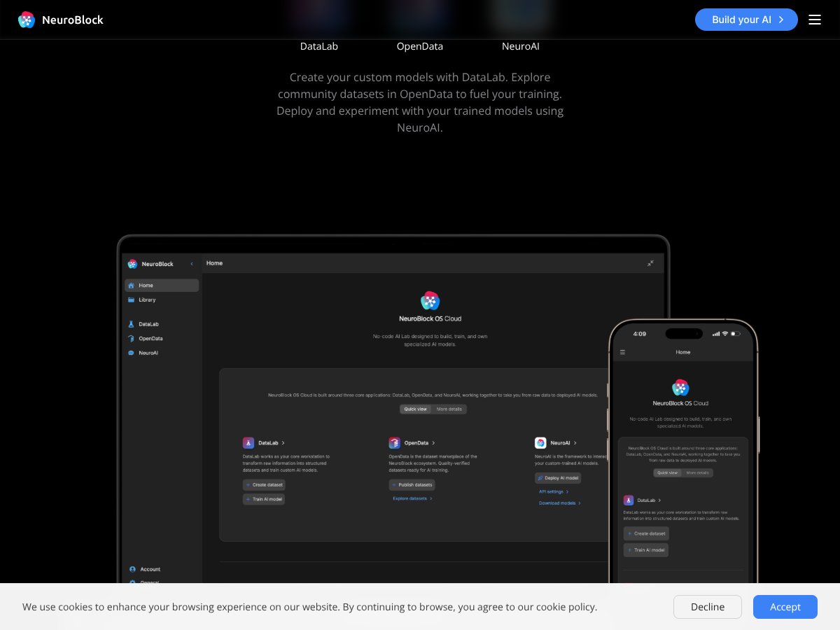Switch to Quick view on the laptop screen
Image resolution: width=840 pixels, height=630 pixels.
click(416, 409)
